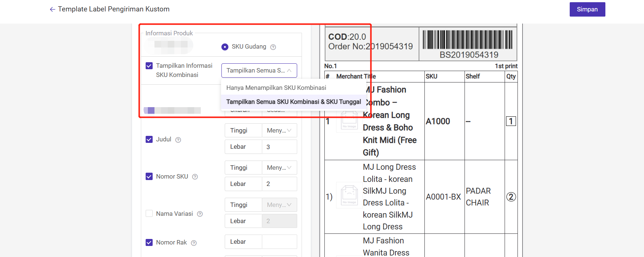This screenshot has height=257, width=644.
Task: Click the Order No:2019054319 text
Action: click(x=370, y=47)
